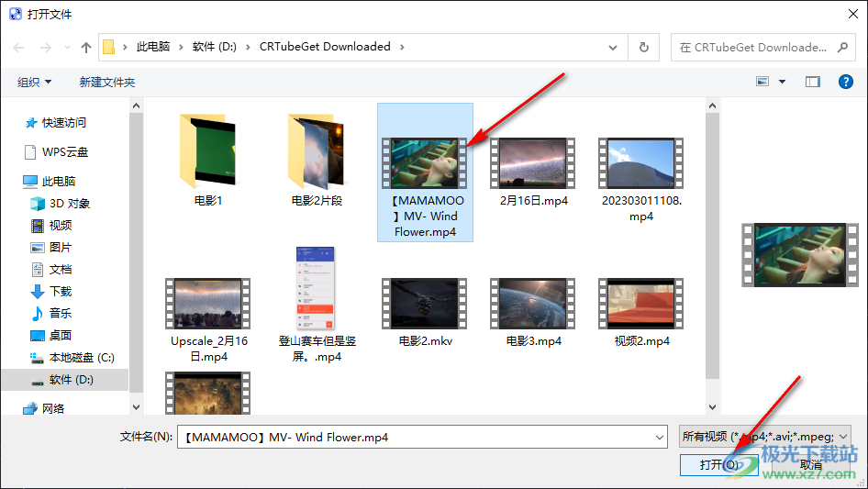Select the 电影2片段 folder
The height and width of the screenshot is (489, 868).
coord(317,161)
